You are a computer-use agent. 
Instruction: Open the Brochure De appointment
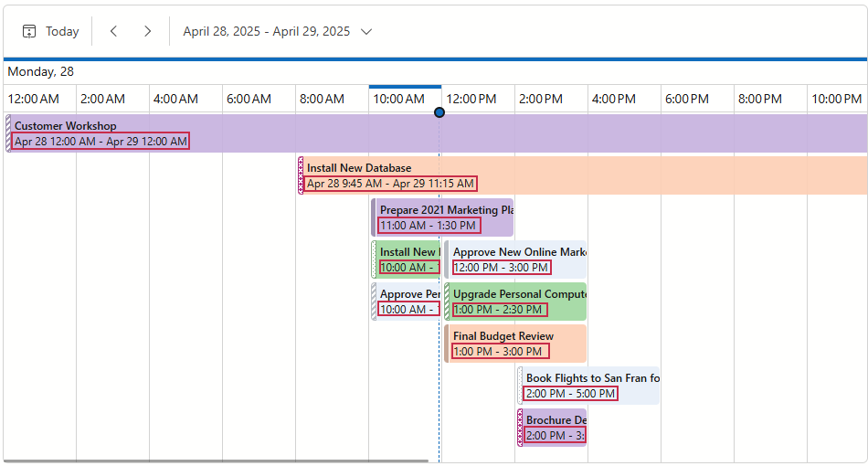click(x=552, y=428)
